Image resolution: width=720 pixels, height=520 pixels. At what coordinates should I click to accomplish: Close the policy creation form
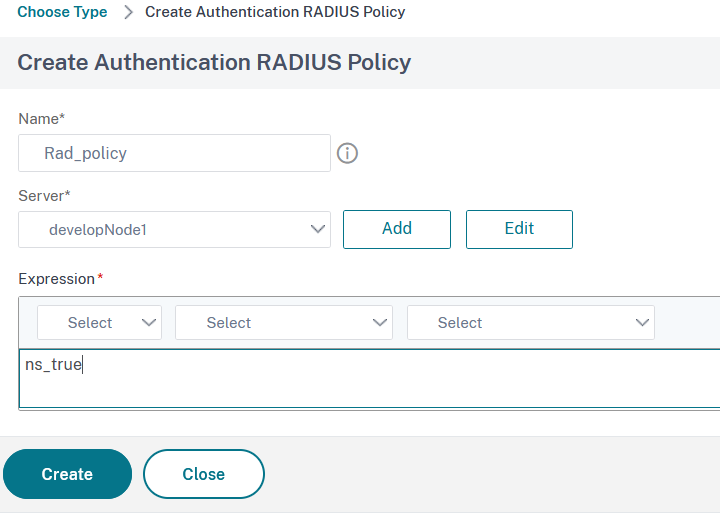pos(204,474)
